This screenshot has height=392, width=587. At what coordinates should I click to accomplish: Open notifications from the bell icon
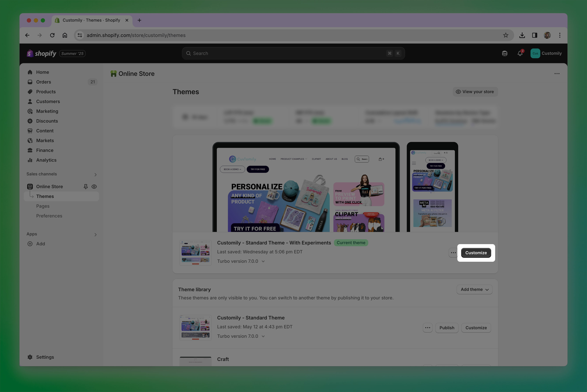520,53
